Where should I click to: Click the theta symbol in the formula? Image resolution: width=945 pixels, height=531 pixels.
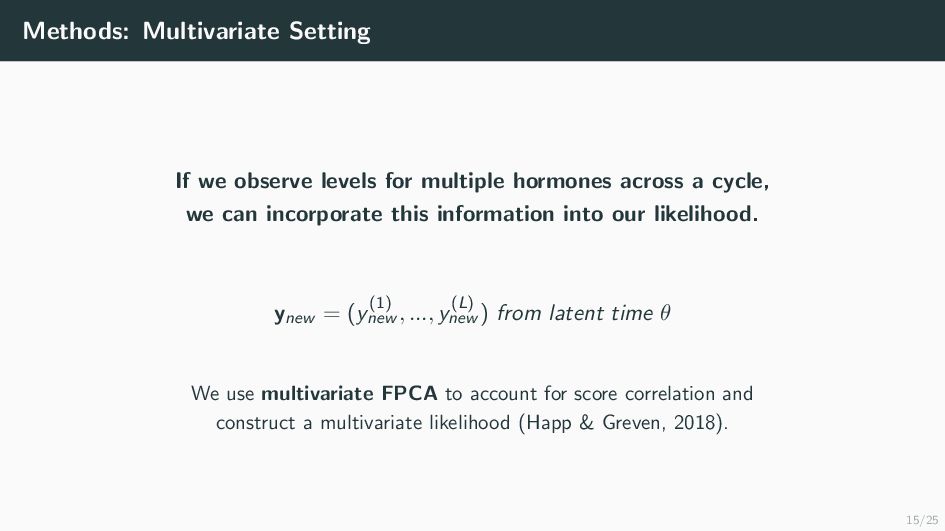point(666,314)
